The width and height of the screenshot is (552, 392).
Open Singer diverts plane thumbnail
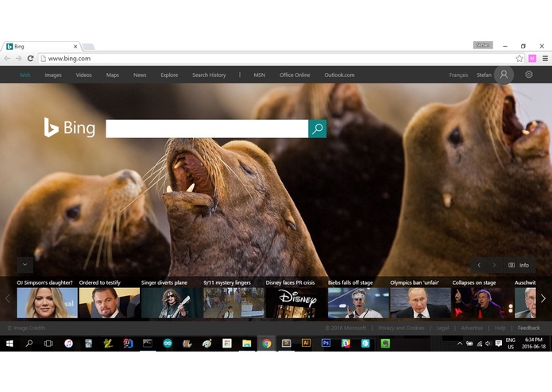click(172, 302)
